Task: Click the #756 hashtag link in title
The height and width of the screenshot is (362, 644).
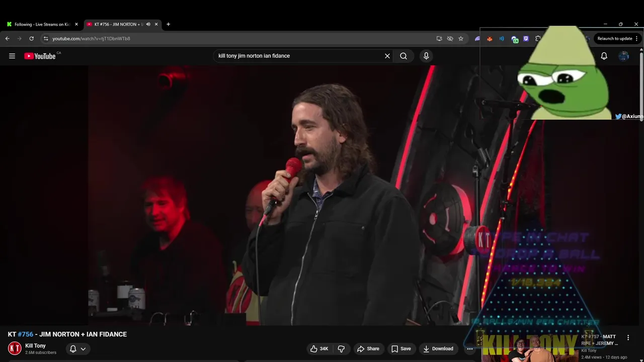Action: pyautogui.click(x=25, y=334)
